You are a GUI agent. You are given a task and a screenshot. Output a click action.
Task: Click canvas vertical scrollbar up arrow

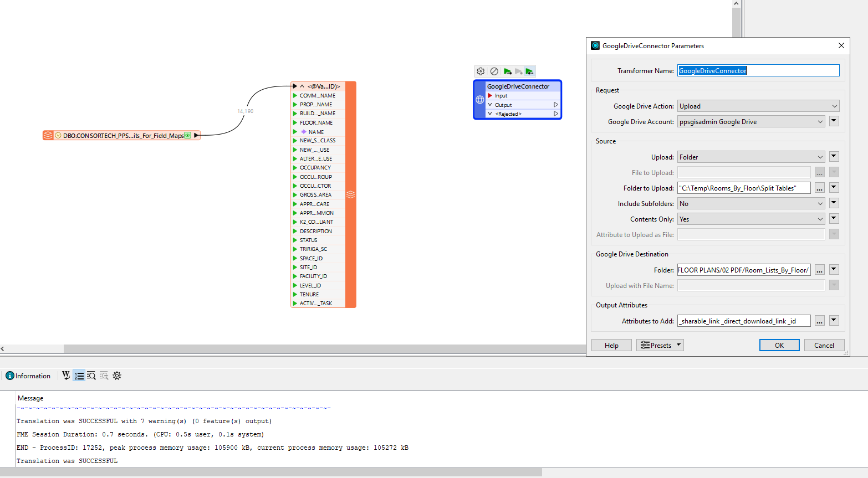pyautogui.click(x=736, y=4)
